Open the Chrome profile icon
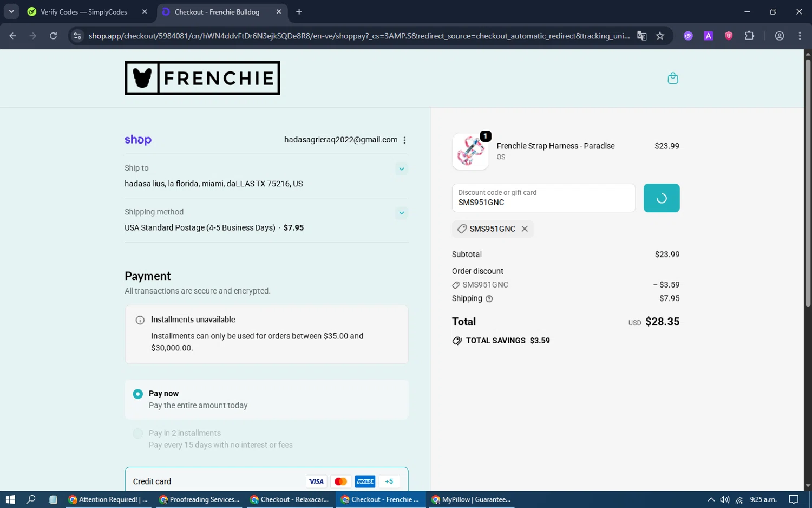 780,36
